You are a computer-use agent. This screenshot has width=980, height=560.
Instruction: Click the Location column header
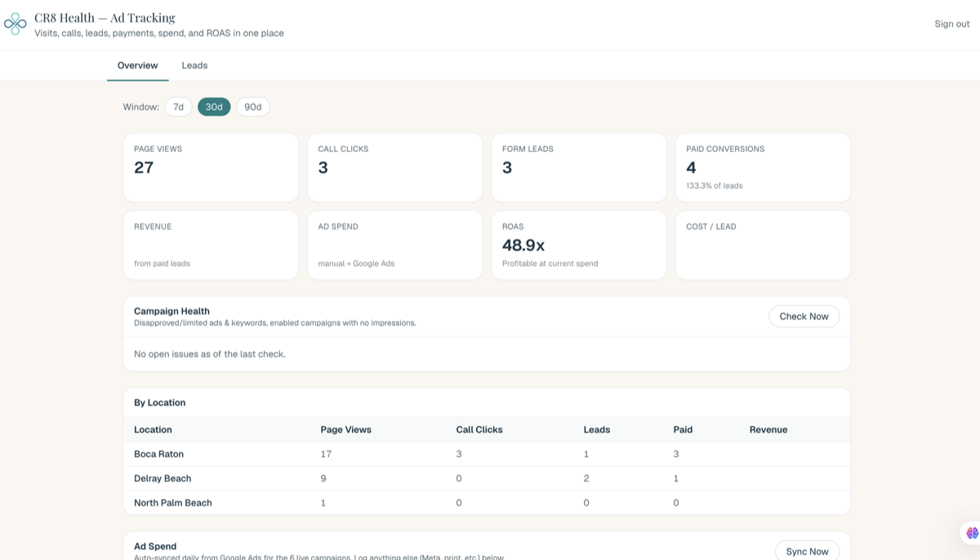point(153,429)
